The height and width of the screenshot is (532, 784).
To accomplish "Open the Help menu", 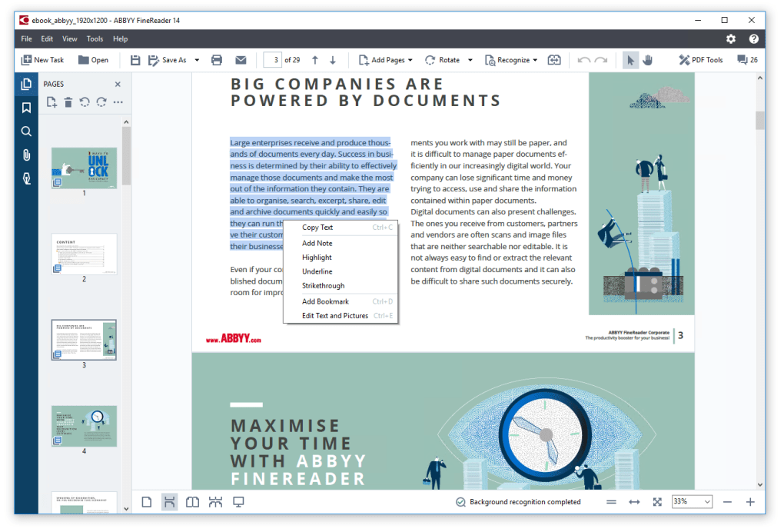I will tap(120, 38).
